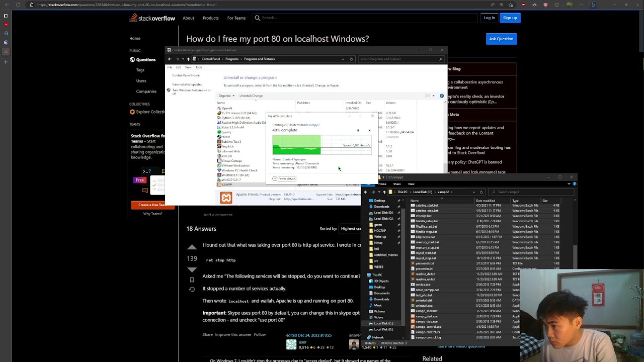Click Uninstall/Change in Programs toolbar

[251, 96]
